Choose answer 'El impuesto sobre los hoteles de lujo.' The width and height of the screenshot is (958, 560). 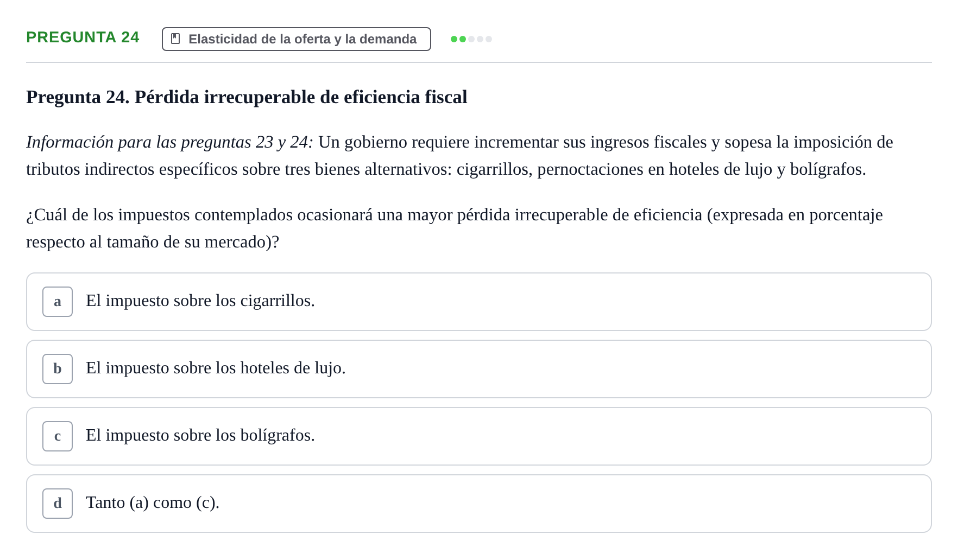click(x=479, y=369)
